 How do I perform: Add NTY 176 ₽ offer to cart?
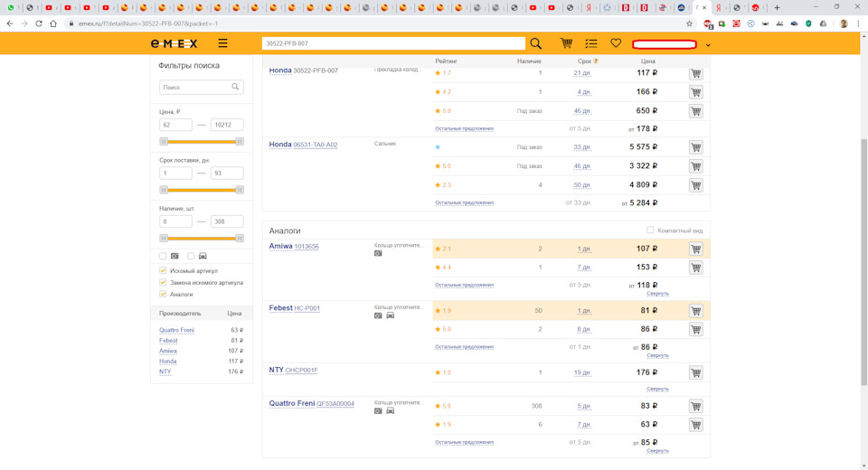click(696, 372)
